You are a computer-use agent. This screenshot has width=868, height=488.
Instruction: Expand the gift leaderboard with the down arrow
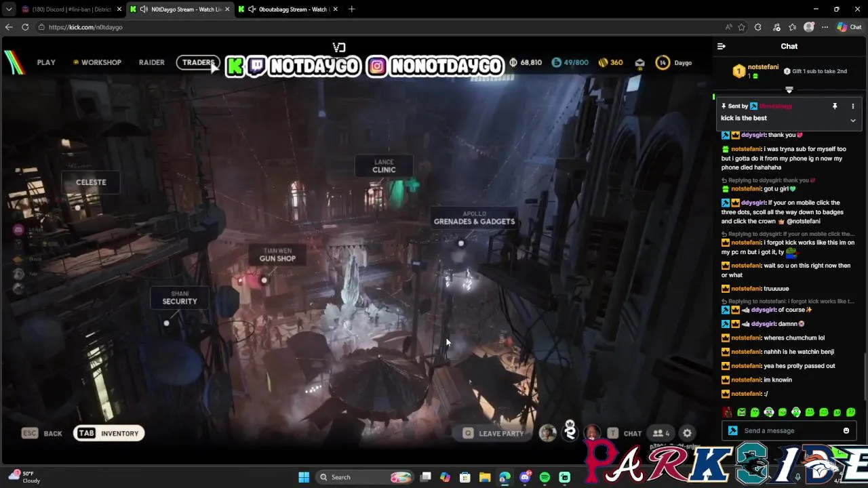789,89
